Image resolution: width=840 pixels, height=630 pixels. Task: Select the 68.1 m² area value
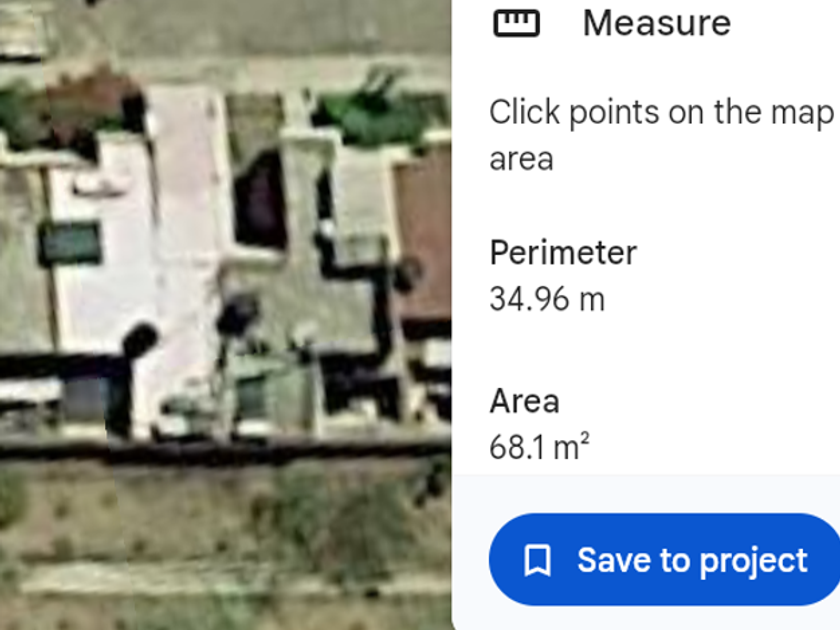pyautogui.click(x=539, y=446)
